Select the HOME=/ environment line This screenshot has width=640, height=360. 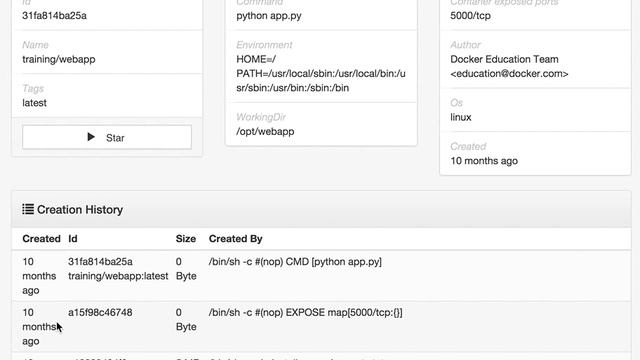pyautogui.click(x=256, y=59)
